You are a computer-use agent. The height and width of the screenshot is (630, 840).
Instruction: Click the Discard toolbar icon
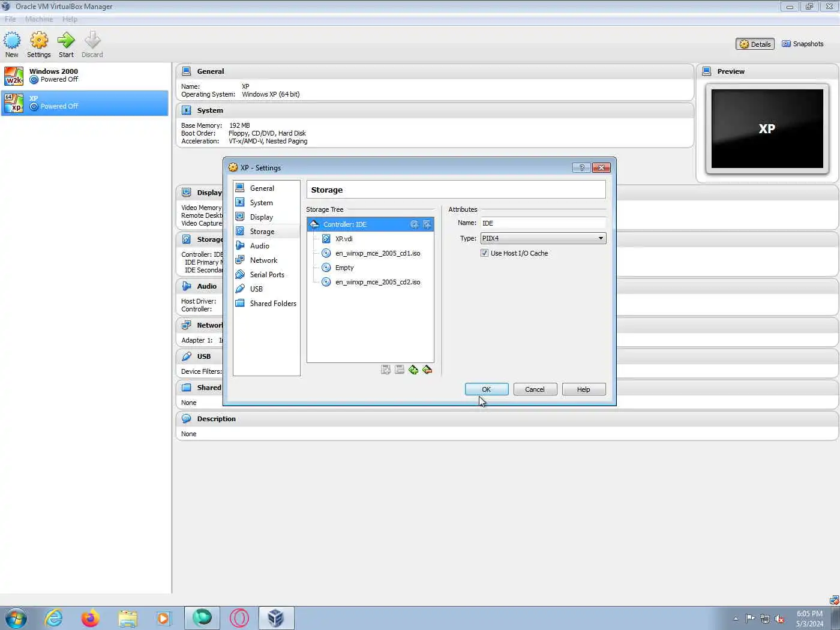[x=92, y=40]
